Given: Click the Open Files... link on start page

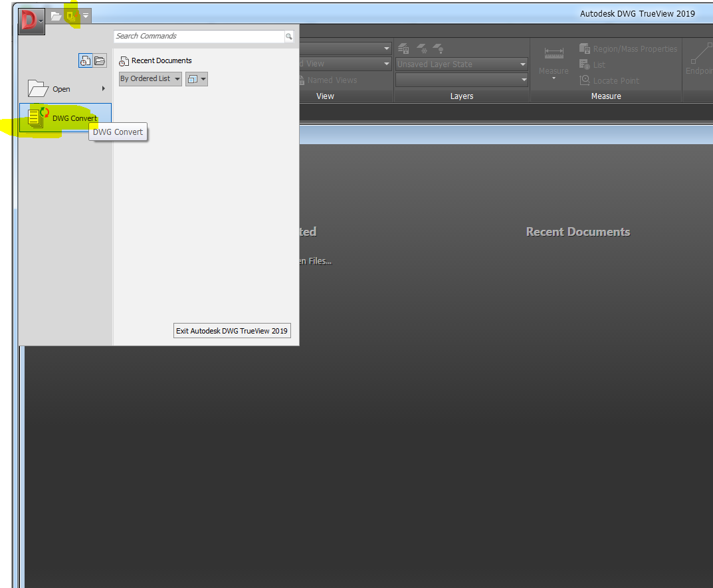Looking at the screenshot, I should (315, 261).
